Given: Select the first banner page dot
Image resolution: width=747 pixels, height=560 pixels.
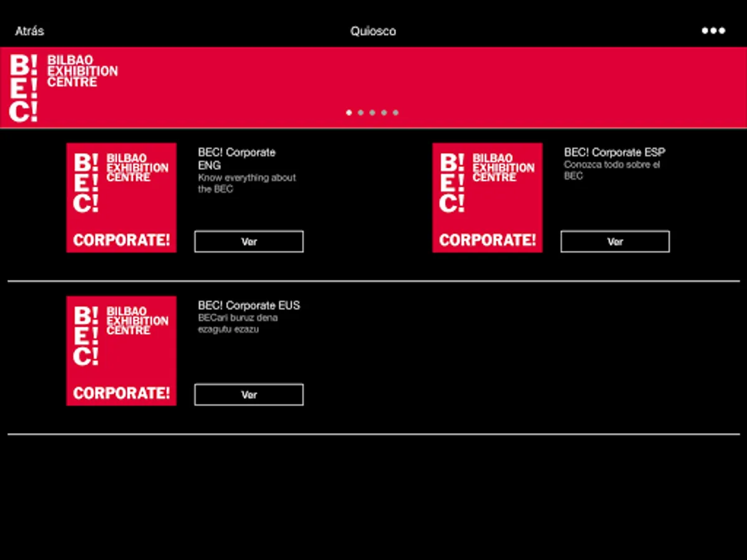Looking at the screenshot, I should 349,113.
